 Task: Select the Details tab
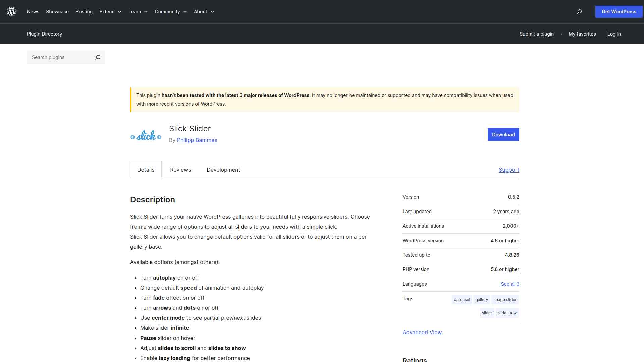point(146,170)
